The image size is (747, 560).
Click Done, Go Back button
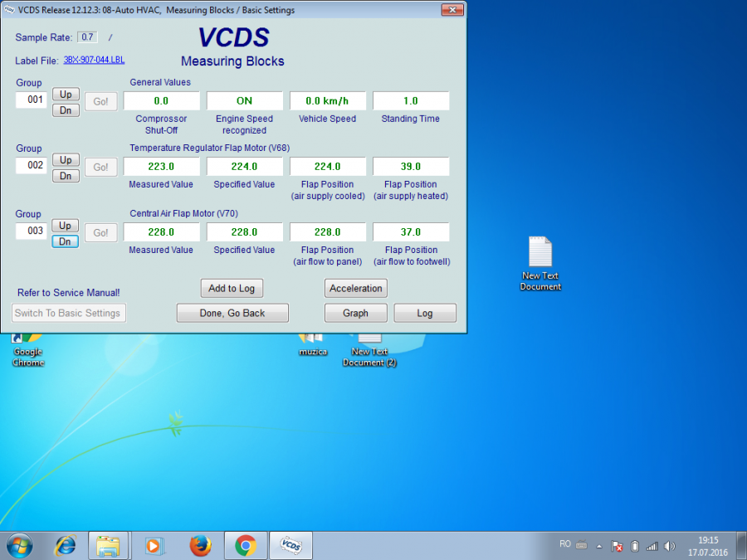point(232,313)
